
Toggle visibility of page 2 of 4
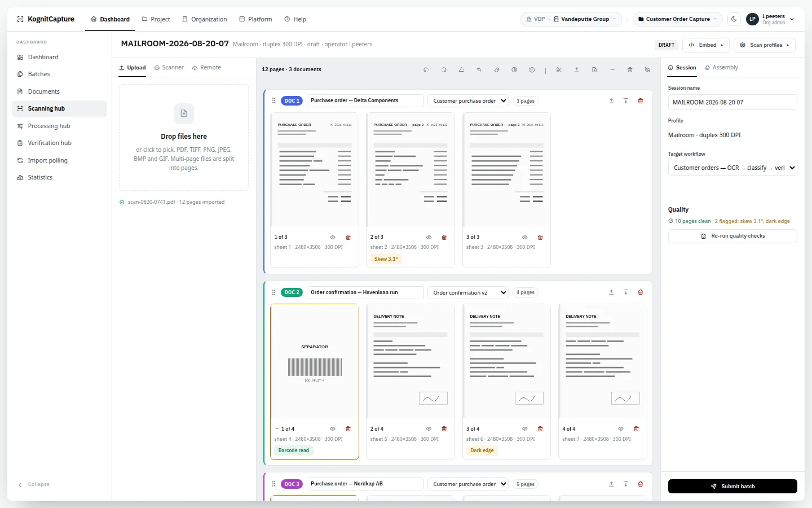click(429, 429)
